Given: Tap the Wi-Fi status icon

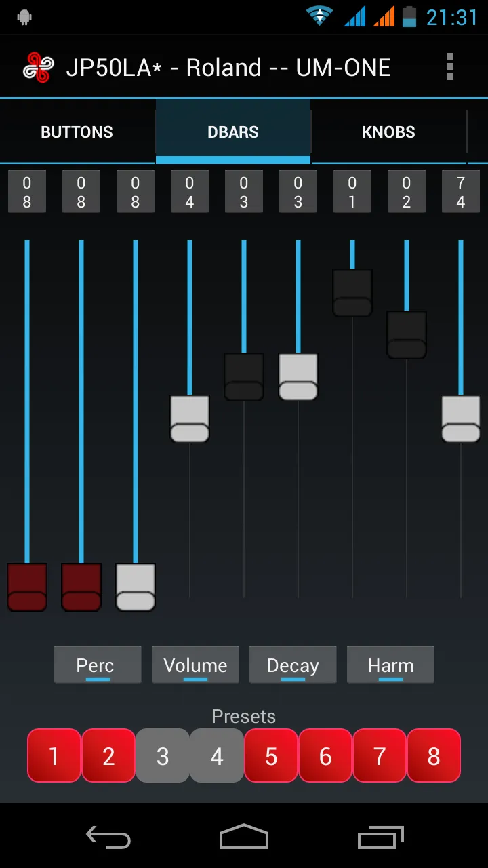Looking at the screenshot, I should point(319,16).
